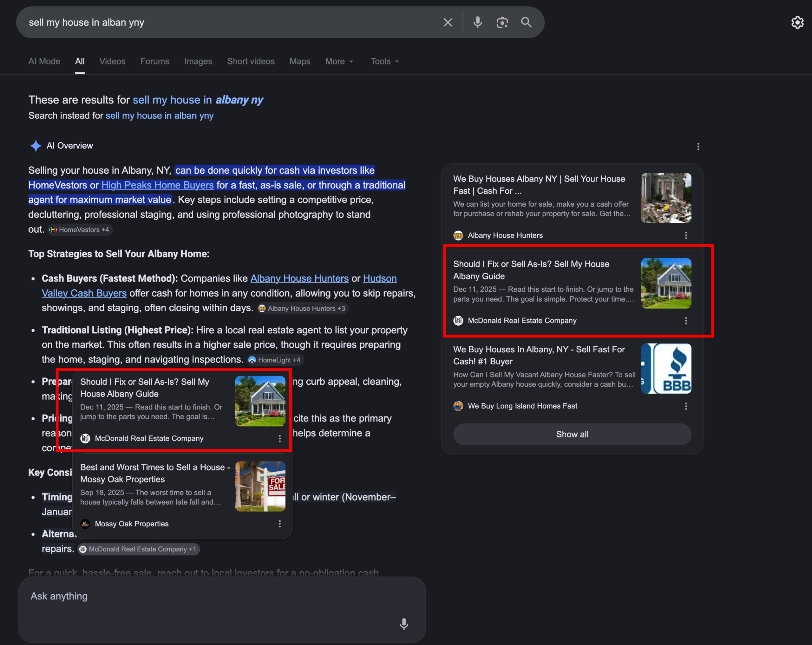
Task: Switch to Images tab
Action: pyautogui.click(x=198, y=62)
